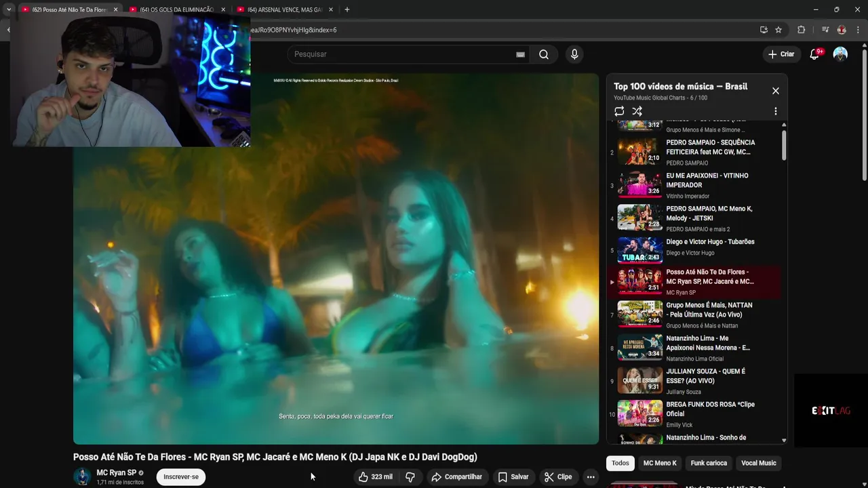Play PEDRO SAMPAIO, MC Meno K, Melody - JETSKI
Viewport: 868px width, 488px height.
coord(694,218)
